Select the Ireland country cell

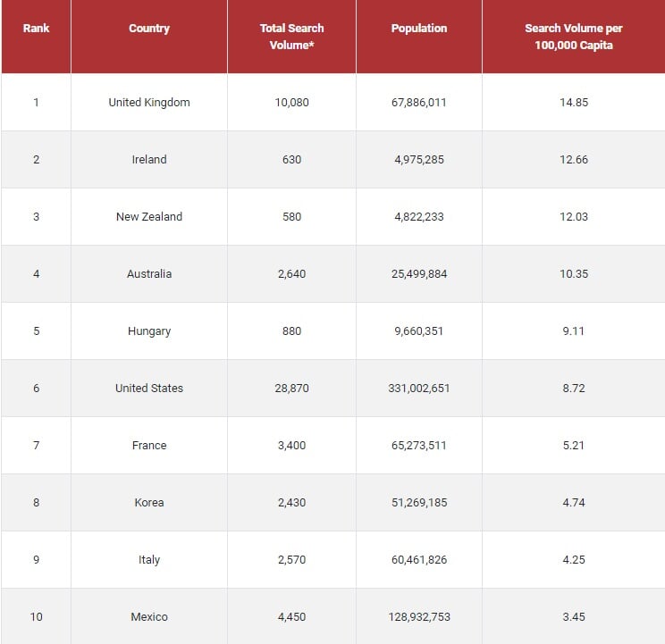click(x=149, y=159)
